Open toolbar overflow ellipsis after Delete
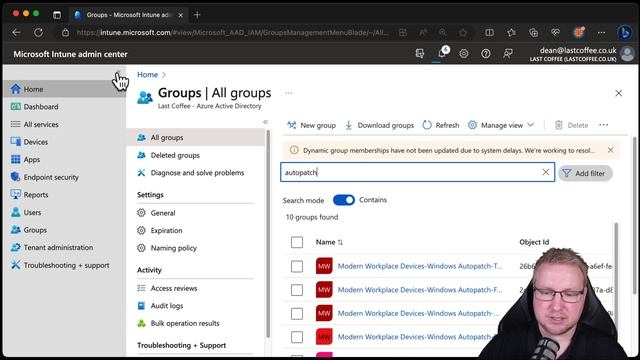 (603, 125)
